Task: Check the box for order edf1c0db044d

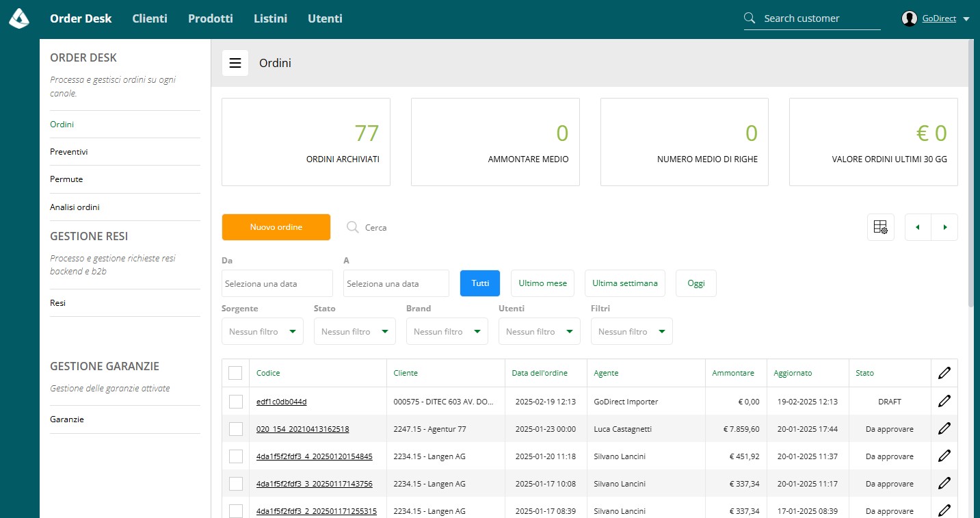Action: [235, 402]
